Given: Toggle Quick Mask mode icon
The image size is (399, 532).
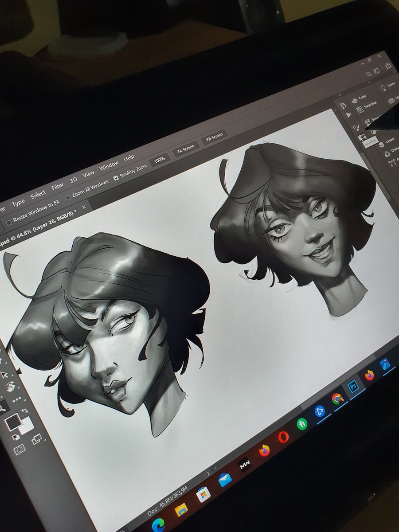Looking at the screenshot, I should click(x=20, y=450).
